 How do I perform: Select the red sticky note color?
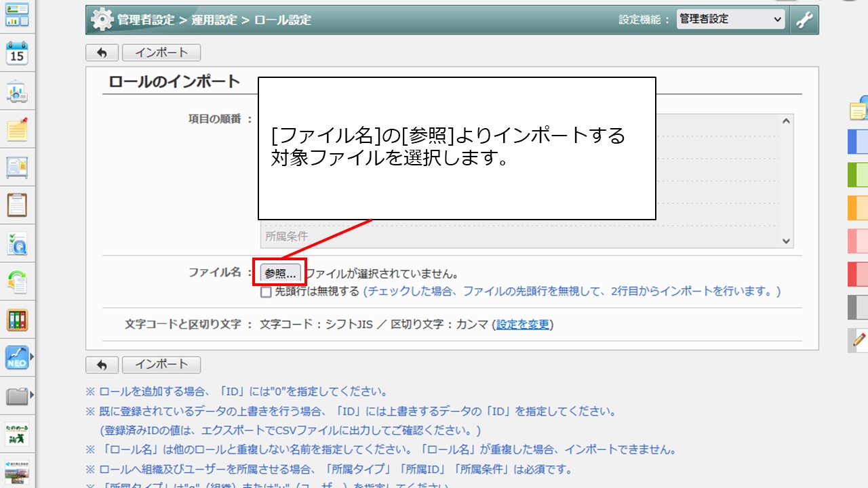tap(858, 274)
